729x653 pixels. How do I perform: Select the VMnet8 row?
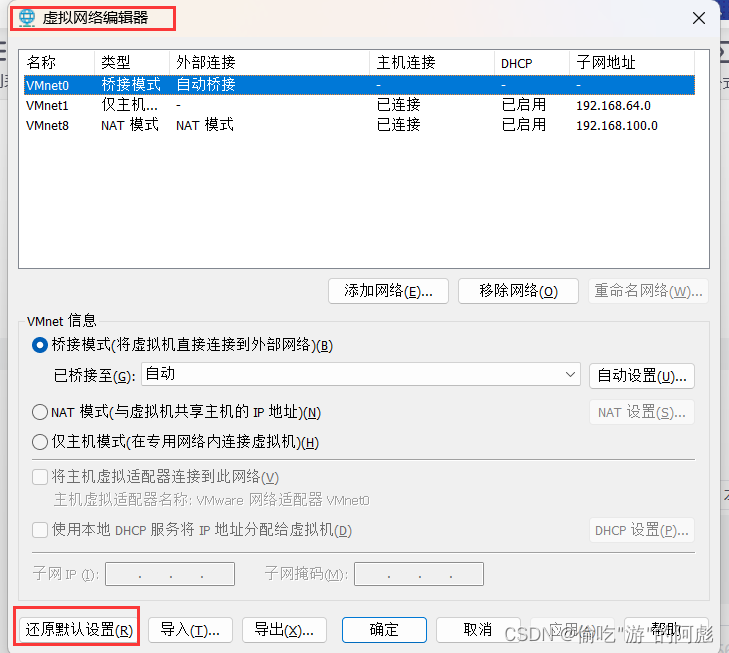click(359, 125)
